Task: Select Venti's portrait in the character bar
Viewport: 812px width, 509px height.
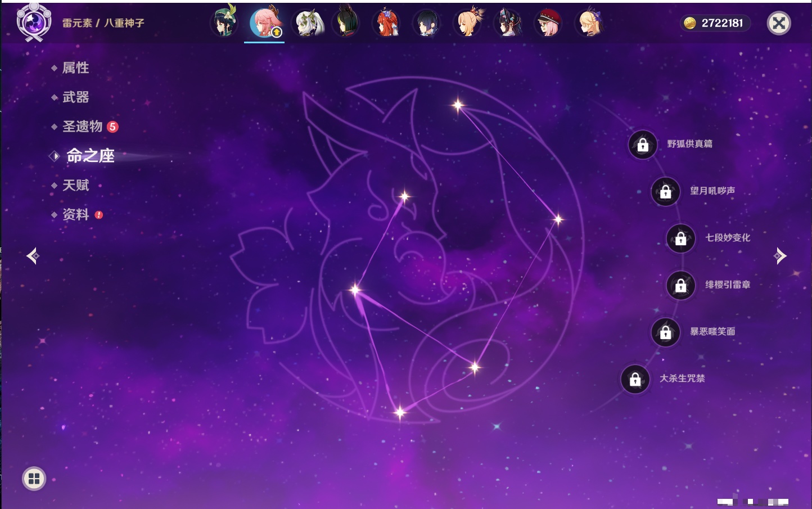Action: pyautogui.click(x=224, y=22)
